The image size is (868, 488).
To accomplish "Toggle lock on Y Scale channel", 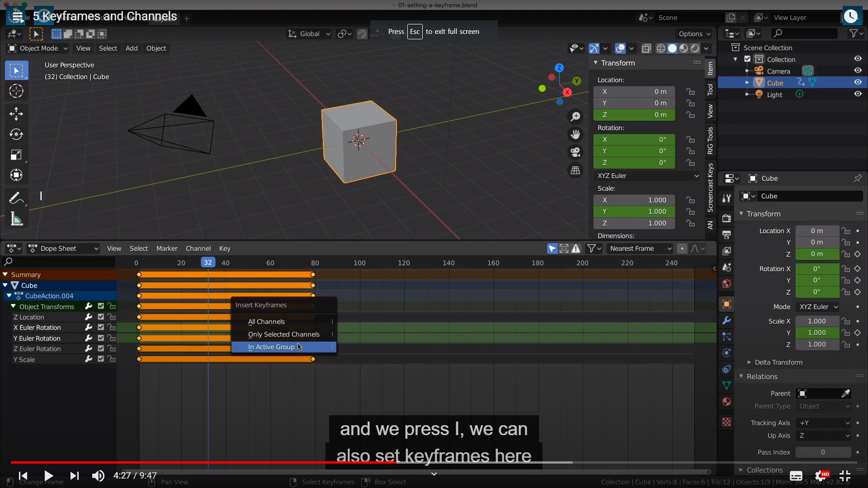I will pos(112,359).
